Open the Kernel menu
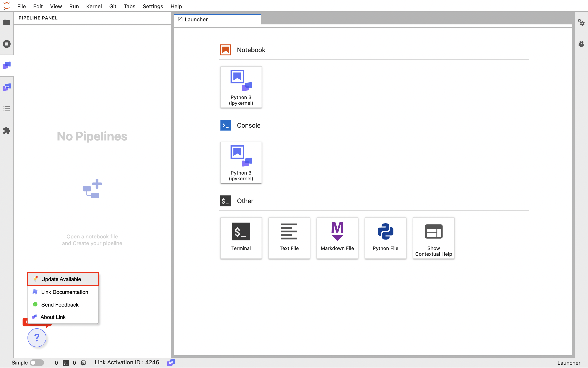Viewport: 588px width, 368px height. click(x=94, y=6)
